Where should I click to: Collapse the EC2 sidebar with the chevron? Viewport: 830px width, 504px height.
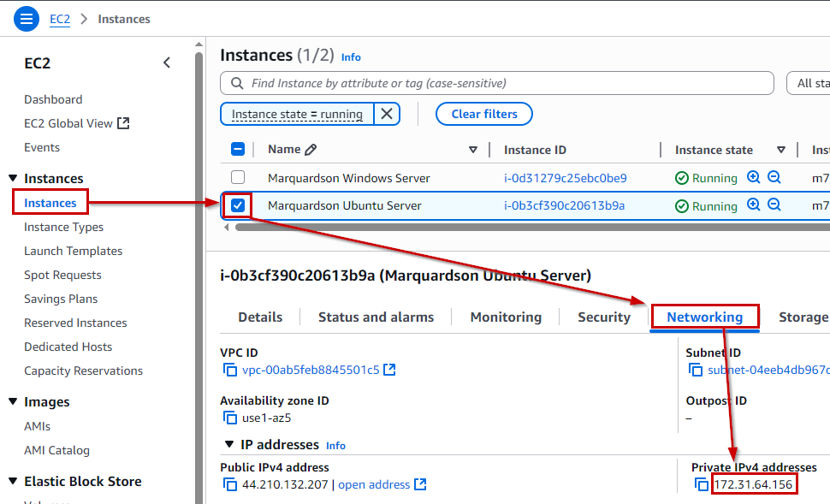(167, 62)
